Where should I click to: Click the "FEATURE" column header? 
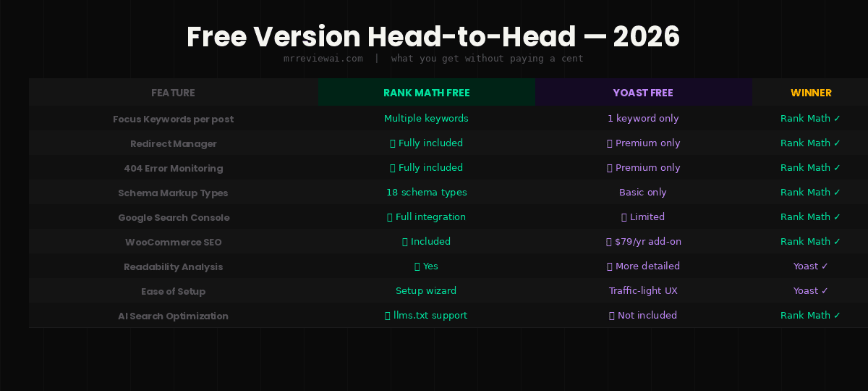173,93
